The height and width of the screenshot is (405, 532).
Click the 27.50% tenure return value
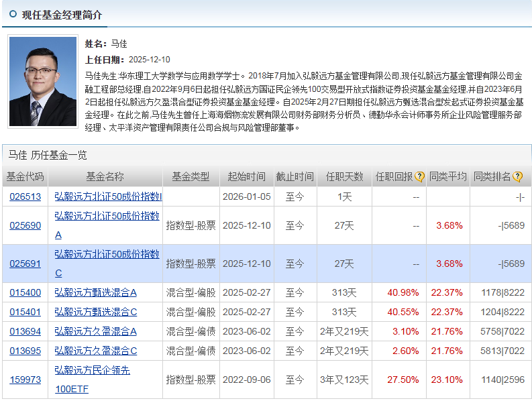coord(403,380)
